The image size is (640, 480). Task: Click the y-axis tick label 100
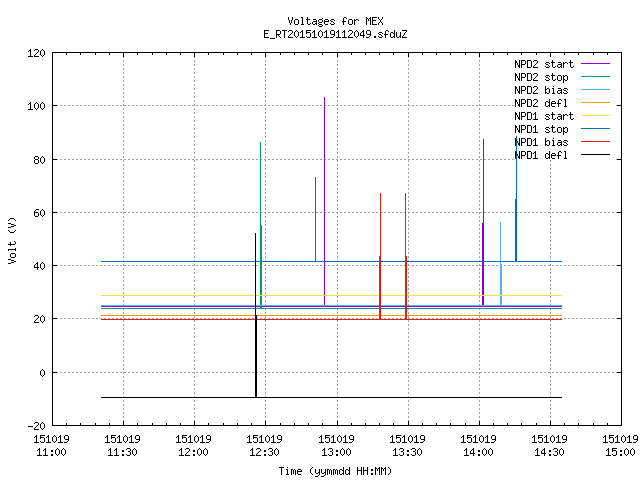(x=36, y=106)
